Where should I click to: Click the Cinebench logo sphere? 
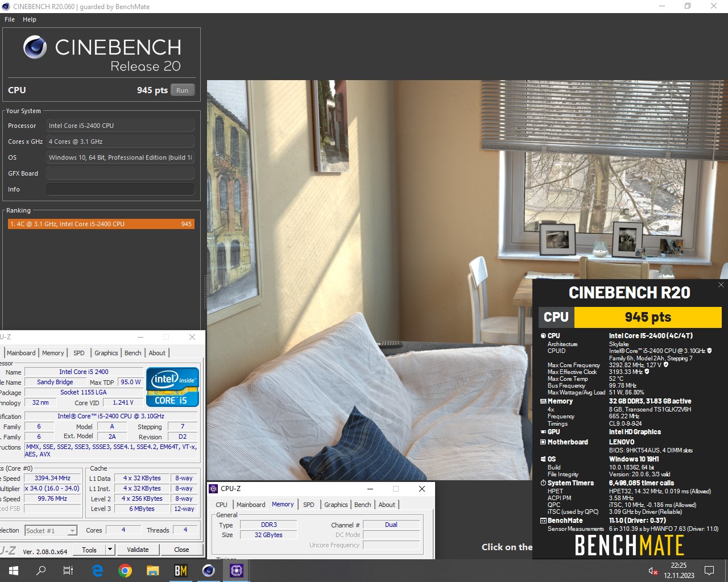[x=35, y=47]
